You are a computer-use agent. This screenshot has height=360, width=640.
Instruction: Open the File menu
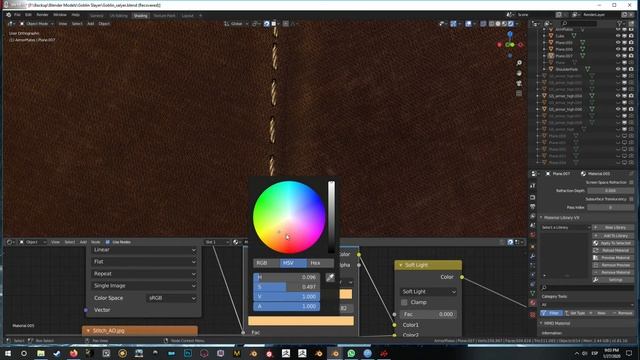17,15
